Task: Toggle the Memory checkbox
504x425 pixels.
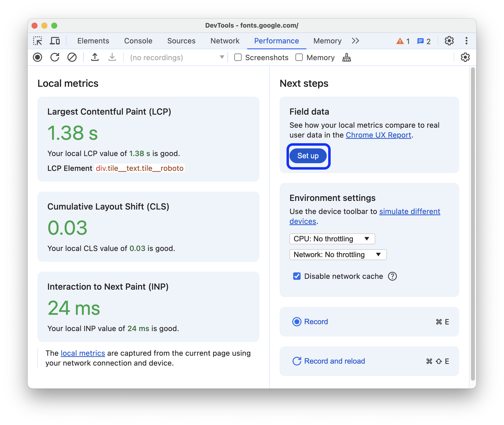Action: (x=299, y=57)
